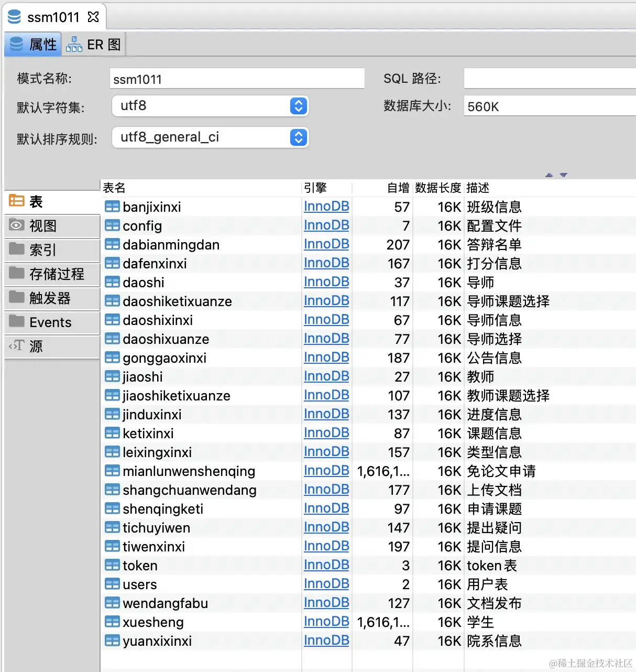Screen dimensions: 636x672
Task: Open the 触发器 (Triggers) panel
Action: coord(17,298)
